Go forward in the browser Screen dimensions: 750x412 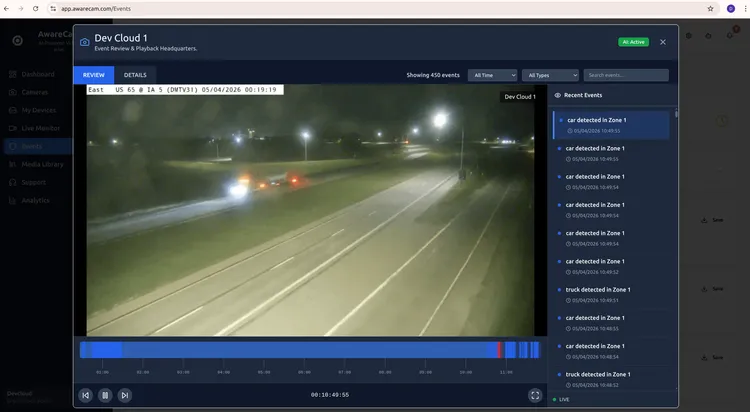pos(21,9)
